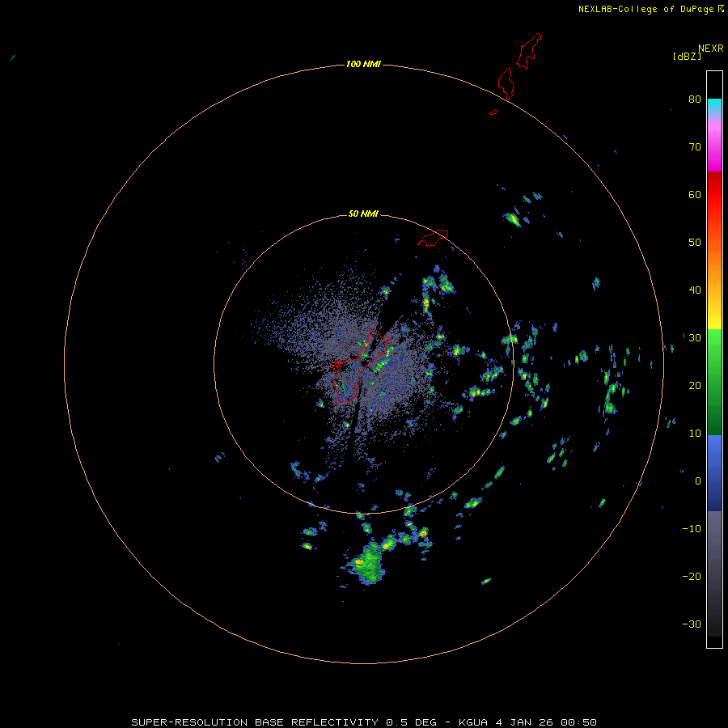
Task: Click the 10 value on the dBZ scale
Action: [695, 434]
